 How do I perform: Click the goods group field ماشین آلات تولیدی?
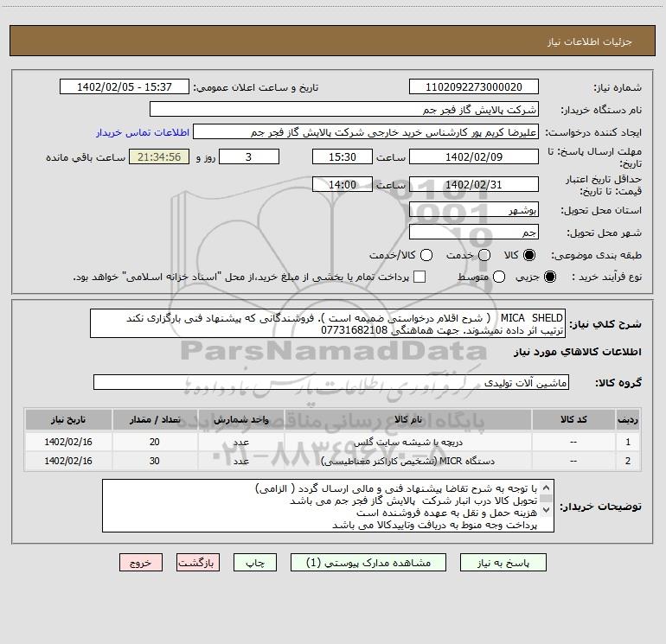[x=331, y=382]
